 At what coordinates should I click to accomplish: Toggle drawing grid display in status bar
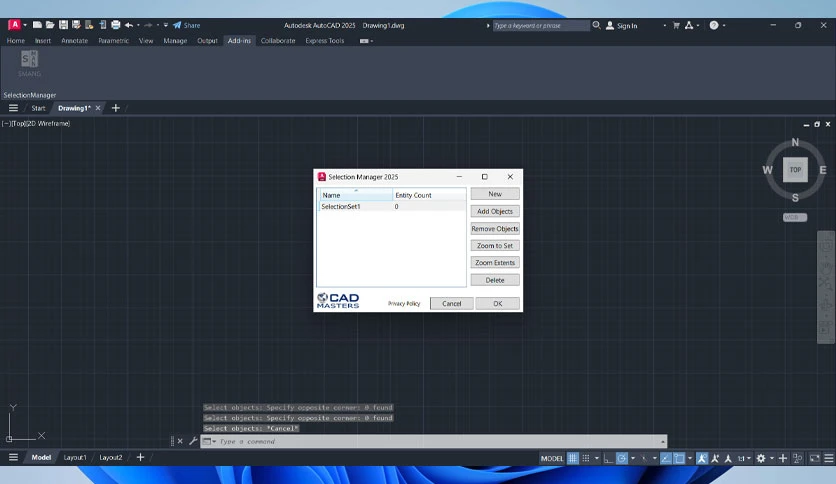[573, 458]
